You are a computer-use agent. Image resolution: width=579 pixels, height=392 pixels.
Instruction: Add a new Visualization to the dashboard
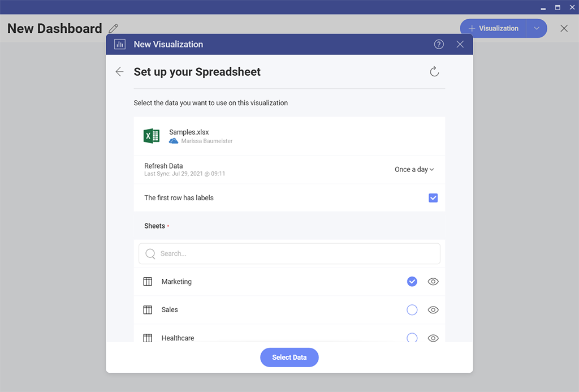click(x=493, y=28)
